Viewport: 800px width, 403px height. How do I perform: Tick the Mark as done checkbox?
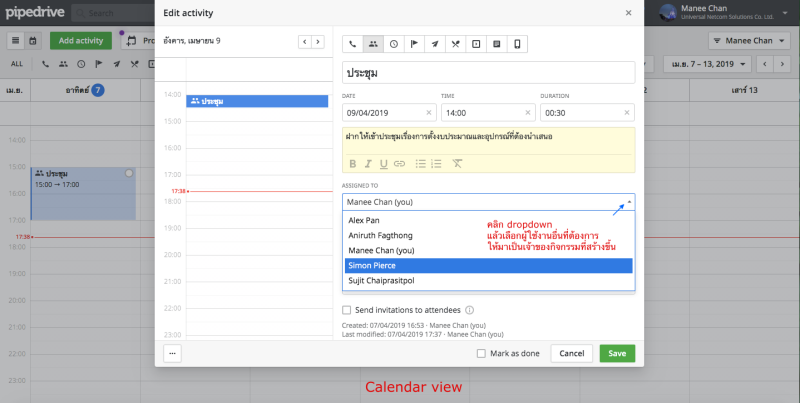pyautogui.click(x=481, y=354)
